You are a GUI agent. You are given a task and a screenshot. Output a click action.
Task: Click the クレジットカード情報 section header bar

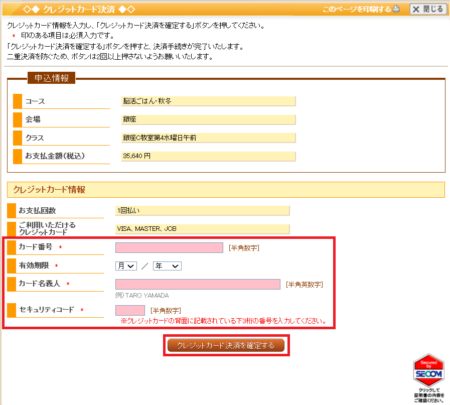click(x=226, y=190)
